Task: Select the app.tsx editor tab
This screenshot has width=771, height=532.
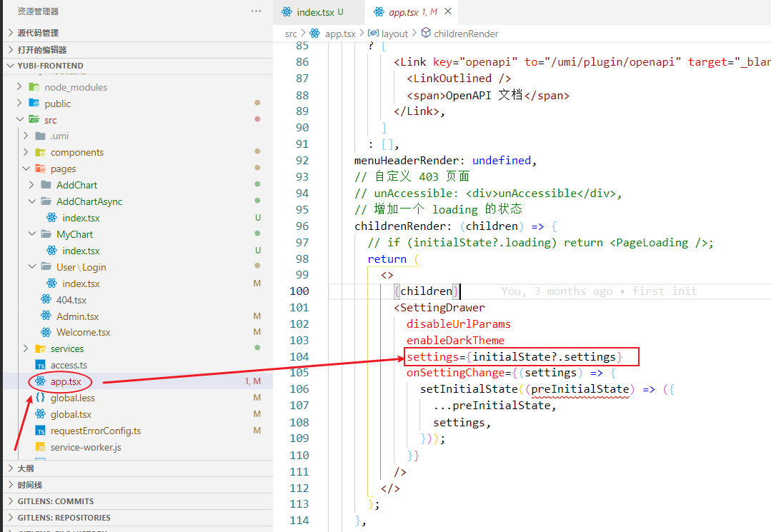Action: pos(404,12)
